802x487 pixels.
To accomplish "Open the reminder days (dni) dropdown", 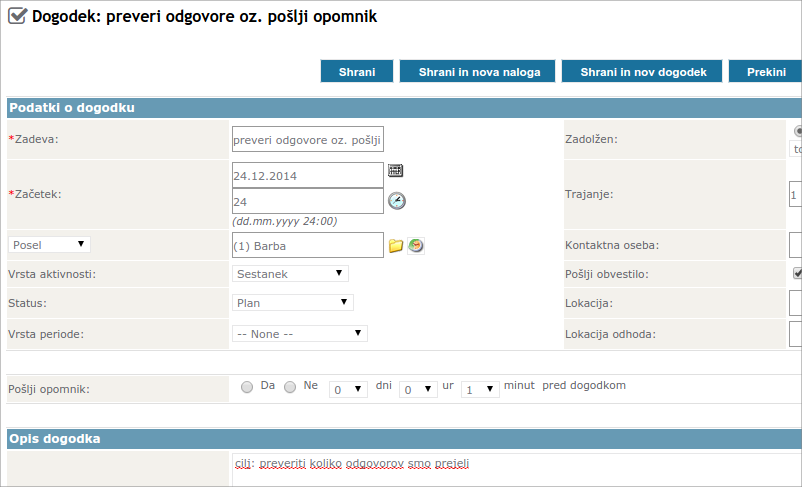I will [349, 389].
